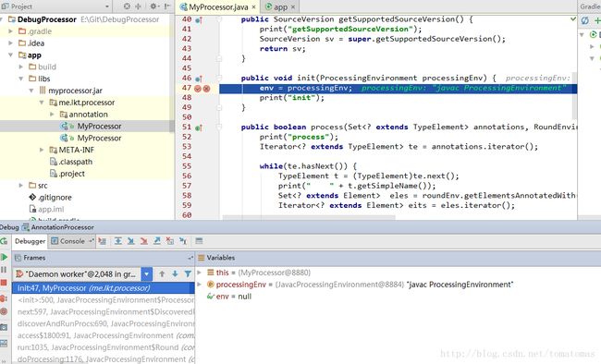Click the Mute Breakpoints icon
The height and width of the screenshot is (364, 601).
tap(4, 311)
